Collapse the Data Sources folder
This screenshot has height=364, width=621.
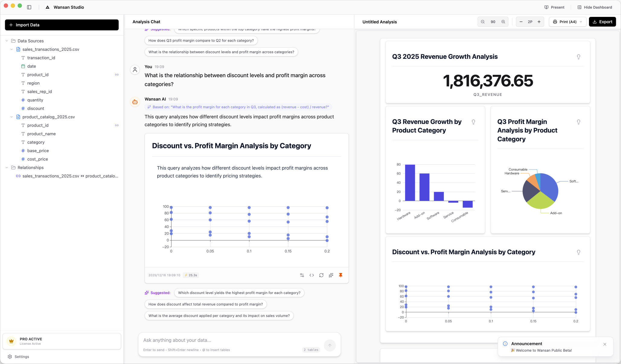pyautogui.click(x=7, y=41)
